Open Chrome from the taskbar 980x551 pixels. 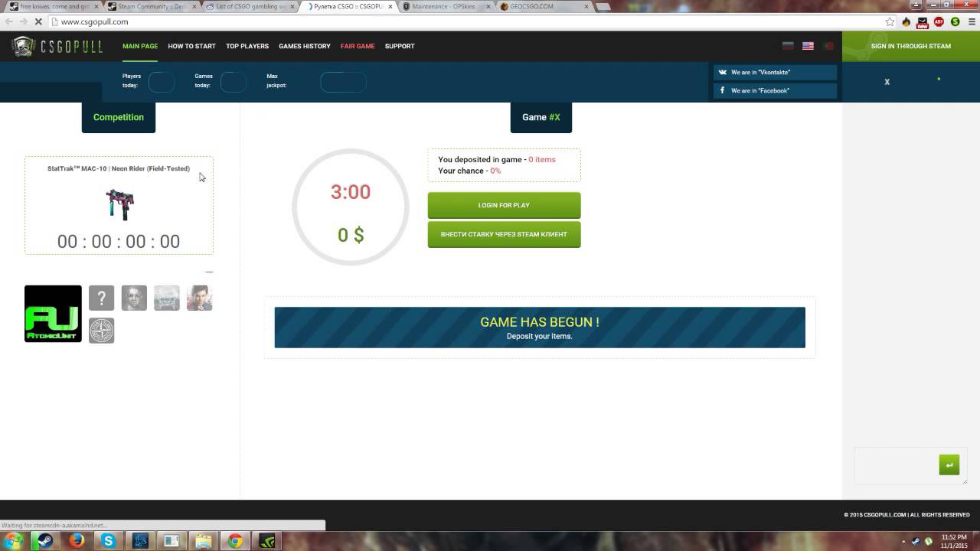click(x=236, y=541)
